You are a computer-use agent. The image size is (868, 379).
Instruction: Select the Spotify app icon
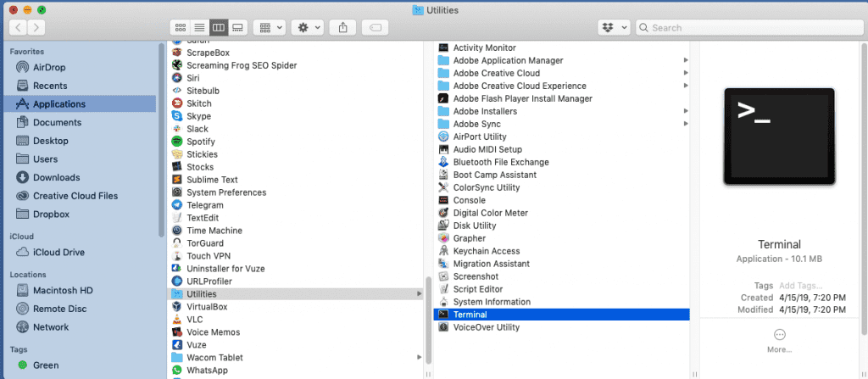coord(177,142)
